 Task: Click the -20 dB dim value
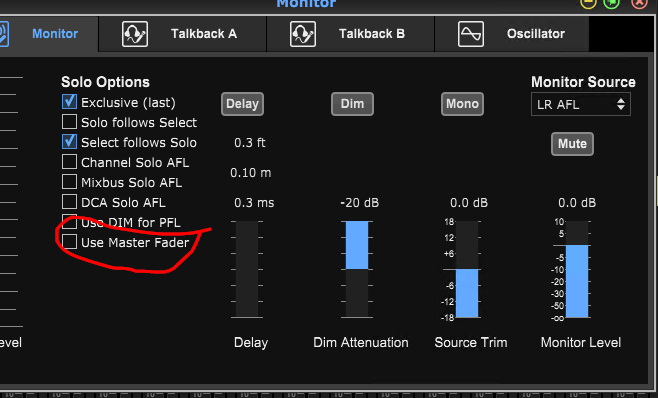(x=360, y=203)
